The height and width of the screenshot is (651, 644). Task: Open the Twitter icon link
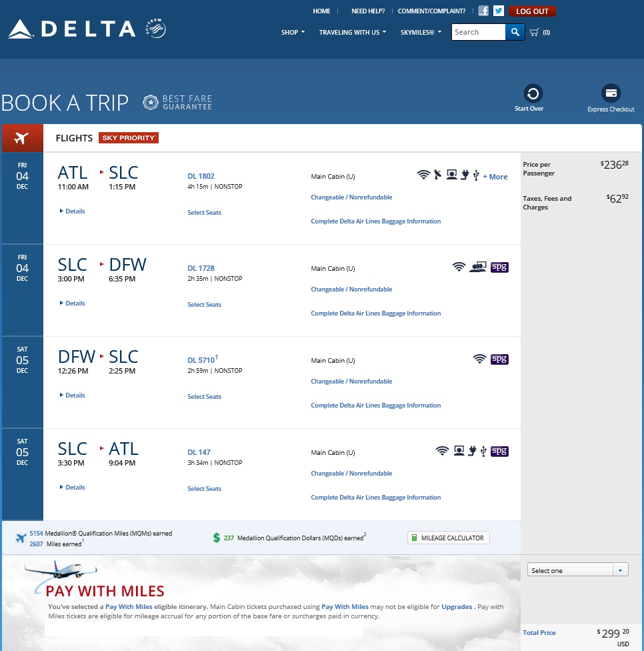click(x=499, y=11)
